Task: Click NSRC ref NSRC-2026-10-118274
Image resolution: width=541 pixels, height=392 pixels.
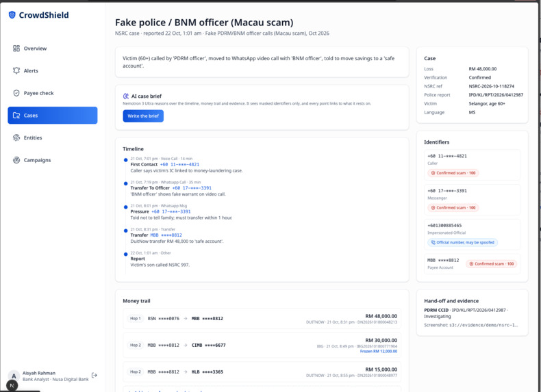Action: coord(491,86)
